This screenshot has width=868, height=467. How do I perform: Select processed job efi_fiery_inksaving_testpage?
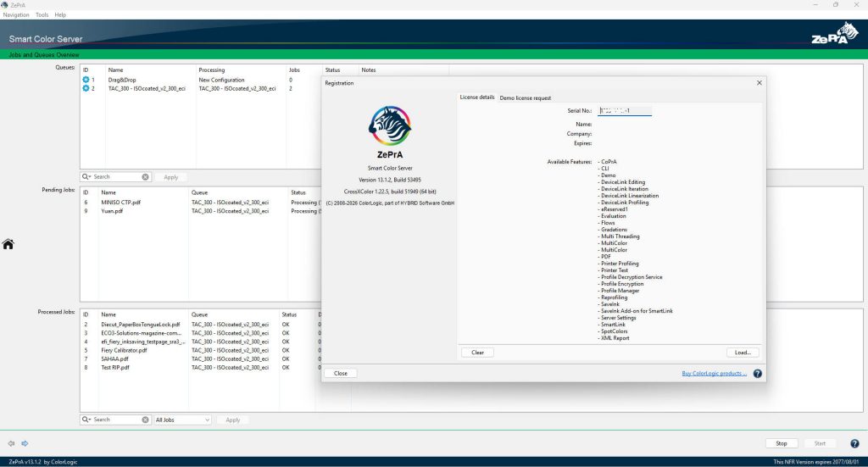(142, 342)
